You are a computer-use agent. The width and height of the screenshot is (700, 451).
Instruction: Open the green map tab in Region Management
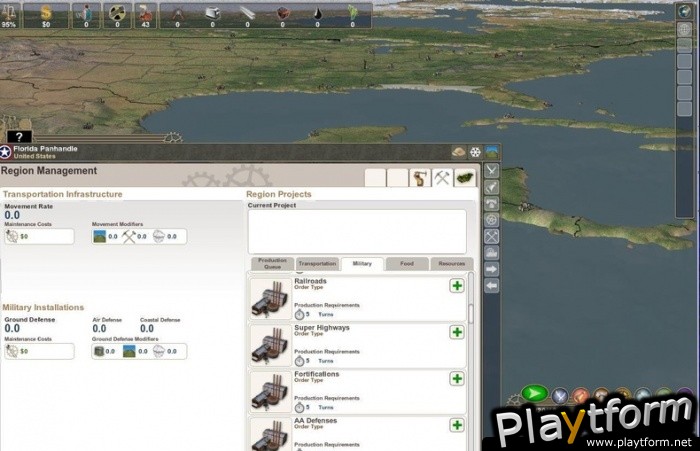tap(465, 178)
